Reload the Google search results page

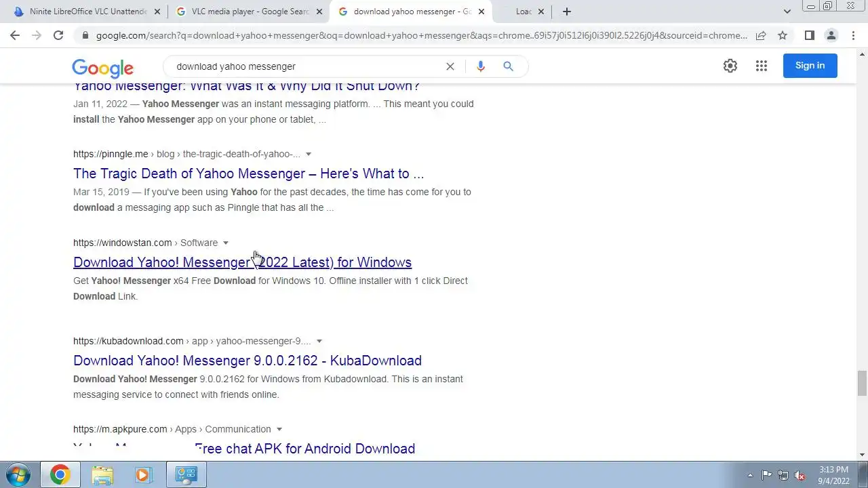point(58,35)
